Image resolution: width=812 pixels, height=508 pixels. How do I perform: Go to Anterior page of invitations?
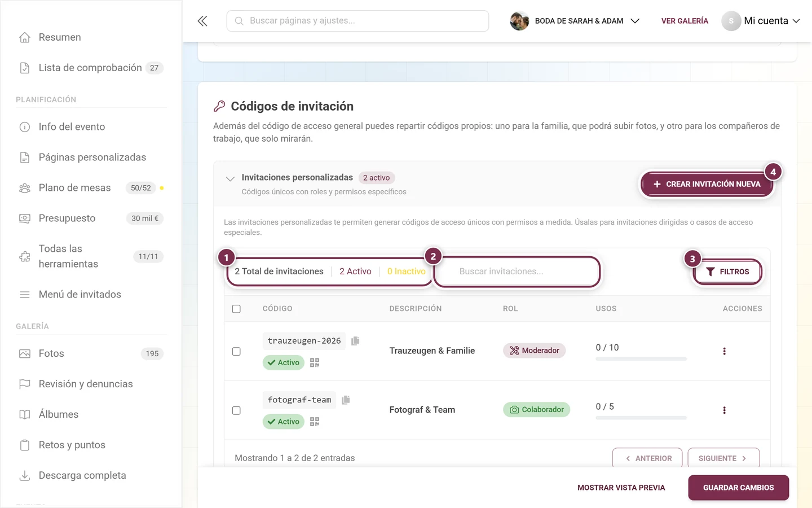click(x=647, y=458)
